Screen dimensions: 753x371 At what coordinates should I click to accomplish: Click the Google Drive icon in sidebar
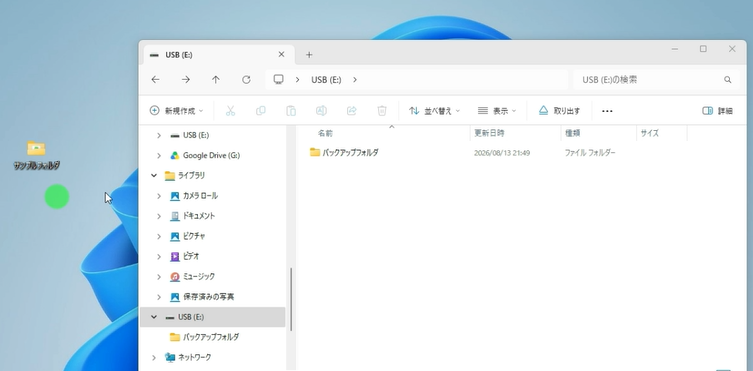pyautogui.click(x=175, y=156)
